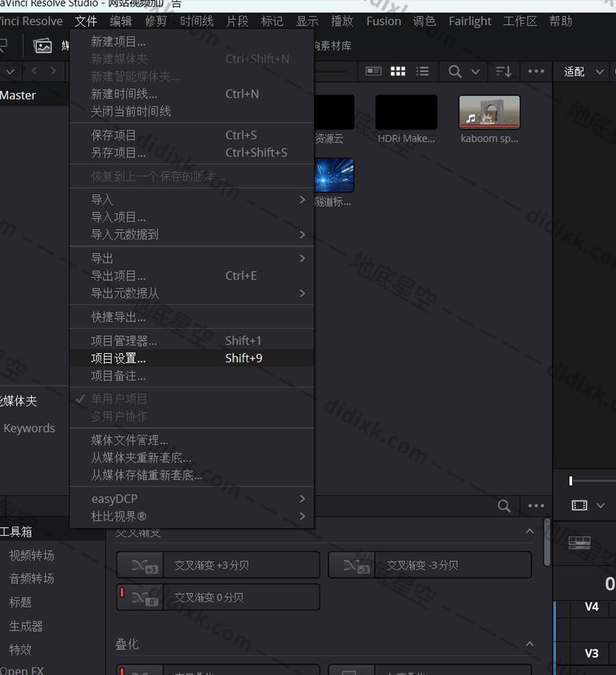Open the 帮助 menu
Screen dimensions: 616x675
point(561,21)
